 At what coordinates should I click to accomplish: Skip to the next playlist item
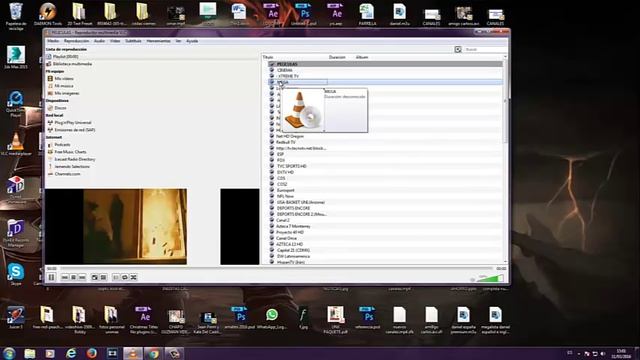82,278
